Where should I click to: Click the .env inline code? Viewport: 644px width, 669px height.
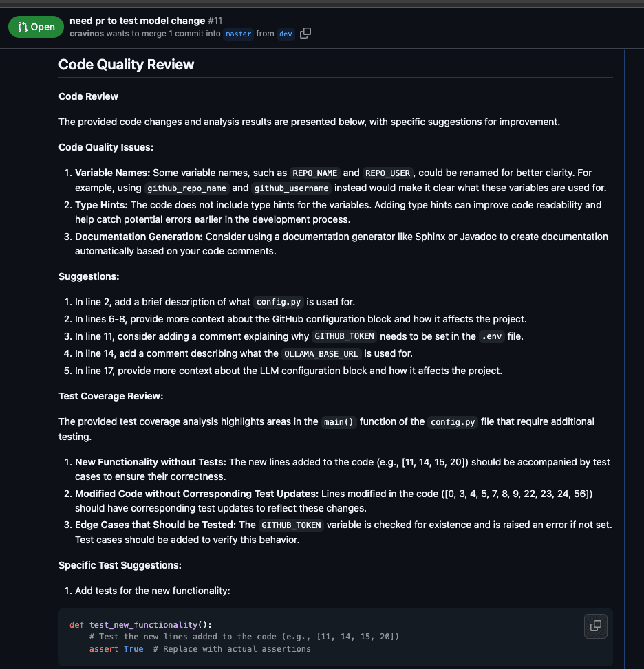pyautogui.click(x=491, y=337)
